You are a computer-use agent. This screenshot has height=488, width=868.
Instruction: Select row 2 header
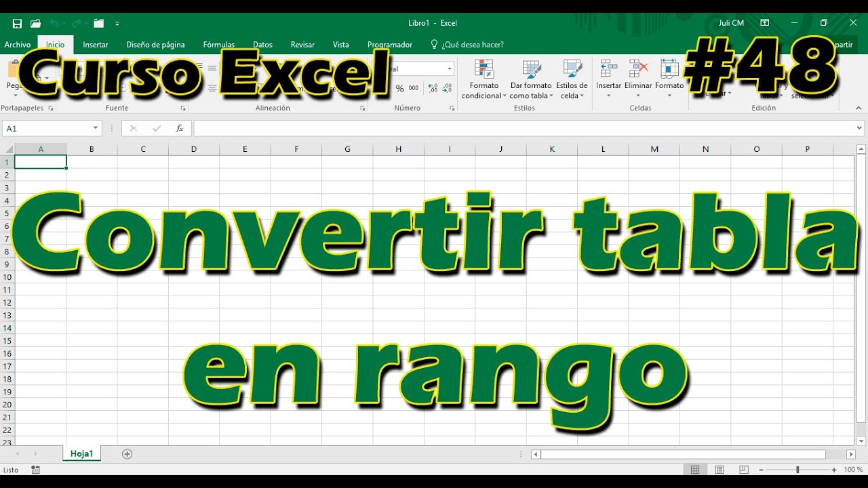click(x=7, y=175)
